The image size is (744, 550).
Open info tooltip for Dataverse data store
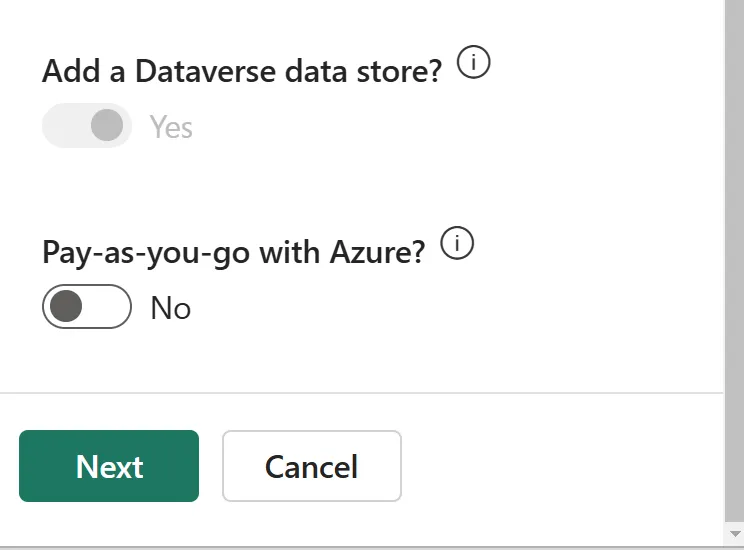tap(474, 62)
